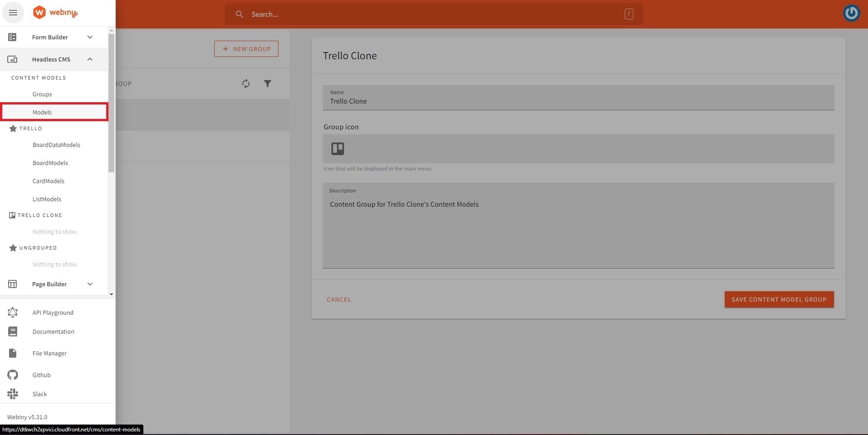Open the File Manager
The width and height of the screenshot is (868, 435).
coord(49,353)
